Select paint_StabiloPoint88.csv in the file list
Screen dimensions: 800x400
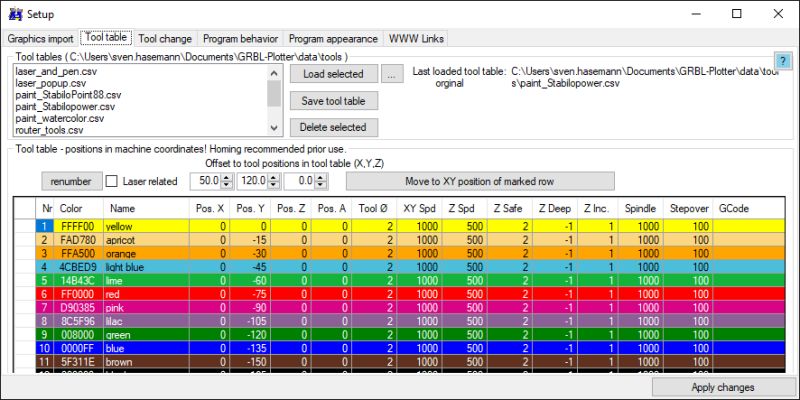pyautogui.click(x=68, y=95)
